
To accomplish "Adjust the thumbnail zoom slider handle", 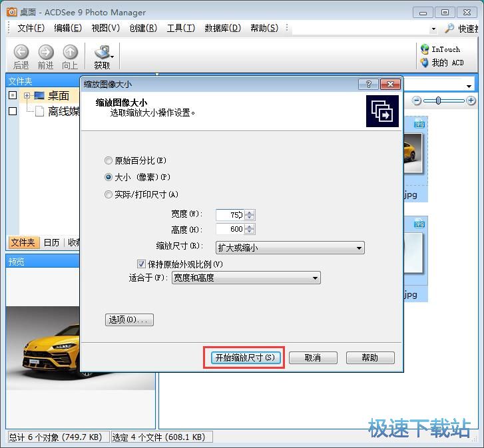I will coord(438,101).
